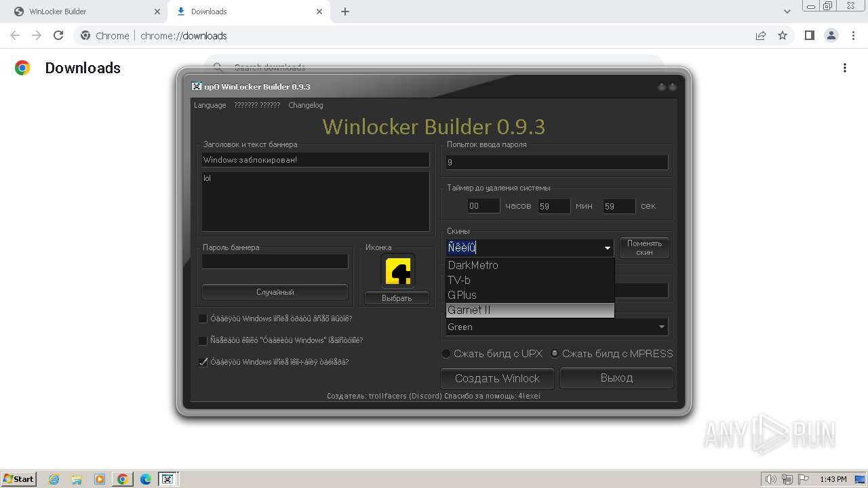
Task: Edit the timer seconds field
Action: pyautogui.click(x=619, y=206)
